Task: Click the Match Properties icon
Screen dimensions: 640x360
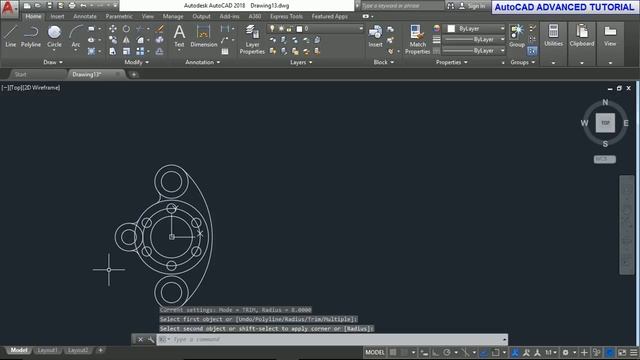Action: [417, 39]
